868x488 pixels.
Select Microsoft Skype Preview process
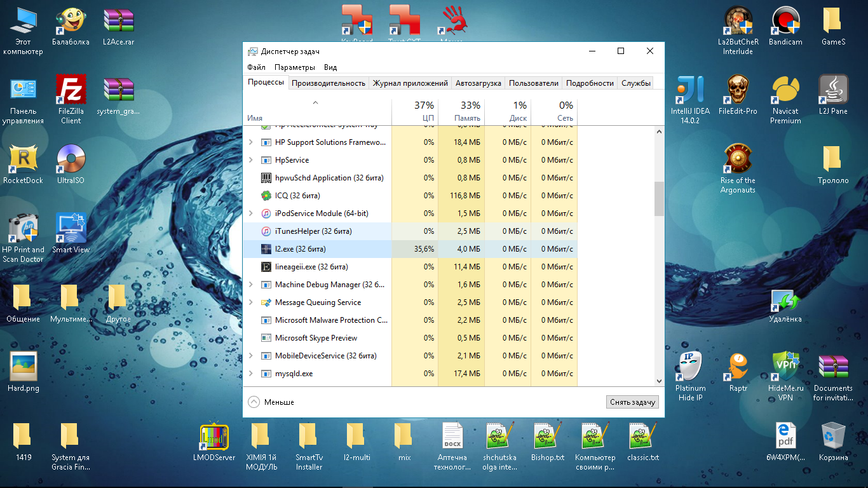point(410,338)
